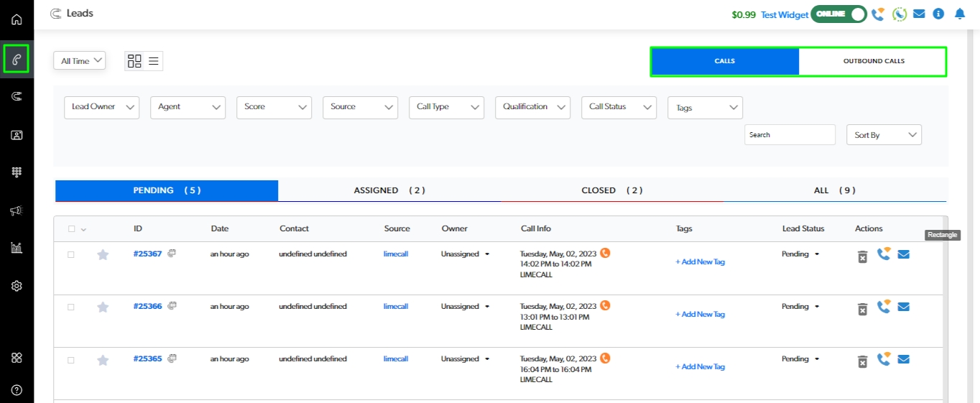Screen dimensions: 980x403
Task: Open the Home icon in sidebar
Action: [x=17, y=19]
